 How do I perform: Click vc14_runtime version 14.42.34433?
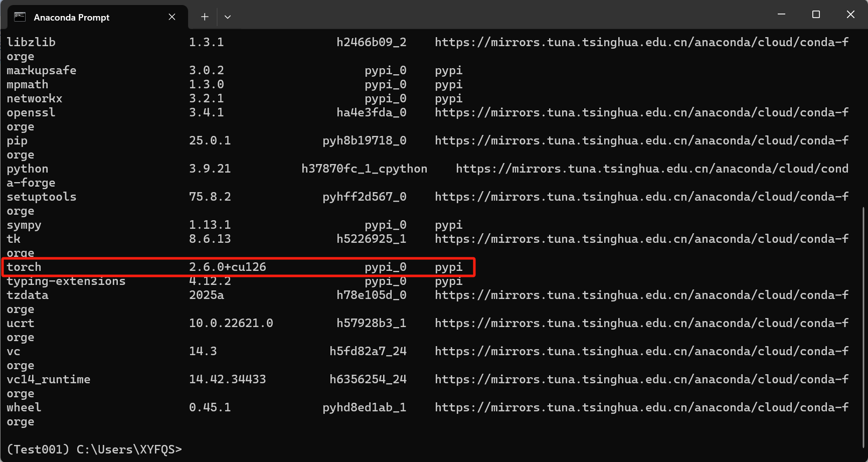pos(228,379)
